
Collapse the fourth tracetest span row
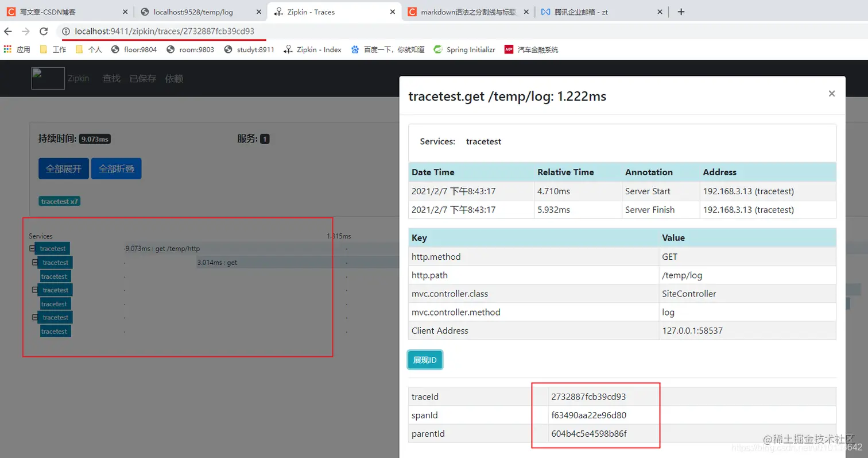click(x=35, y=290)
